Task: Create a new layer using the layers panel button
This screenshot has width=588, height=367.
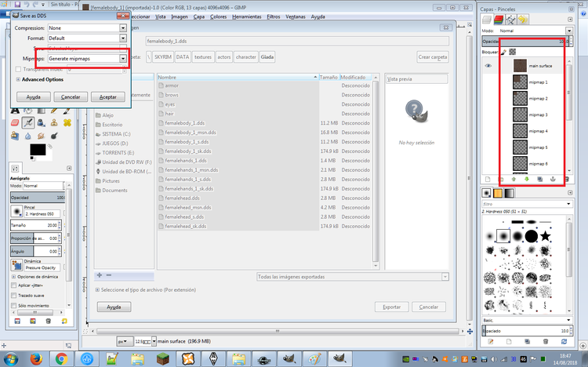Action: (488, 180)
